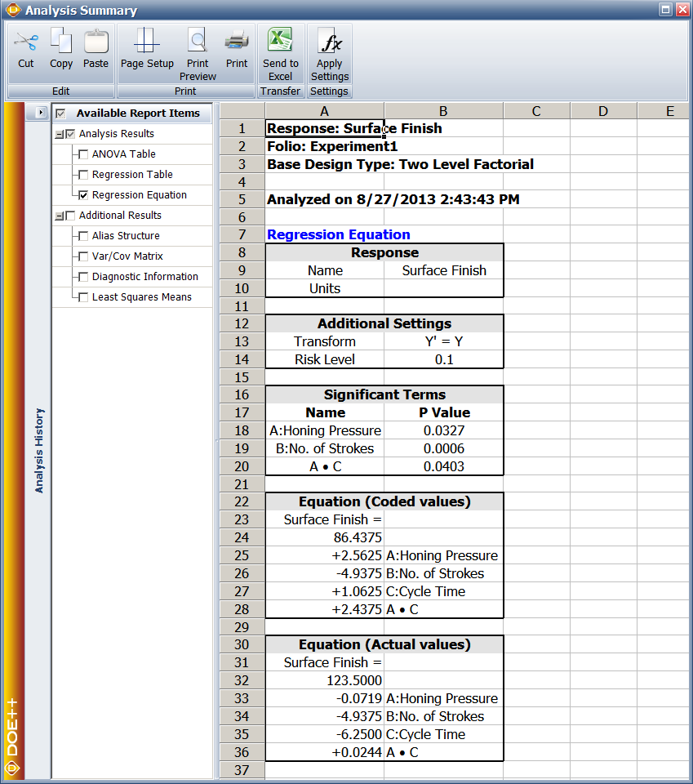Image resolution: width=693 pixels, height=784 pixels.
Task: Expand the Analysis History panel arrow
Action: tap(41, 113)
